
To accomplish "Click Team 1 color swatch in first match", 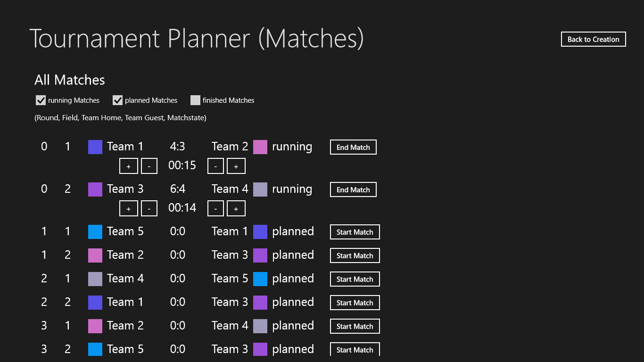I will pos(95,147).
